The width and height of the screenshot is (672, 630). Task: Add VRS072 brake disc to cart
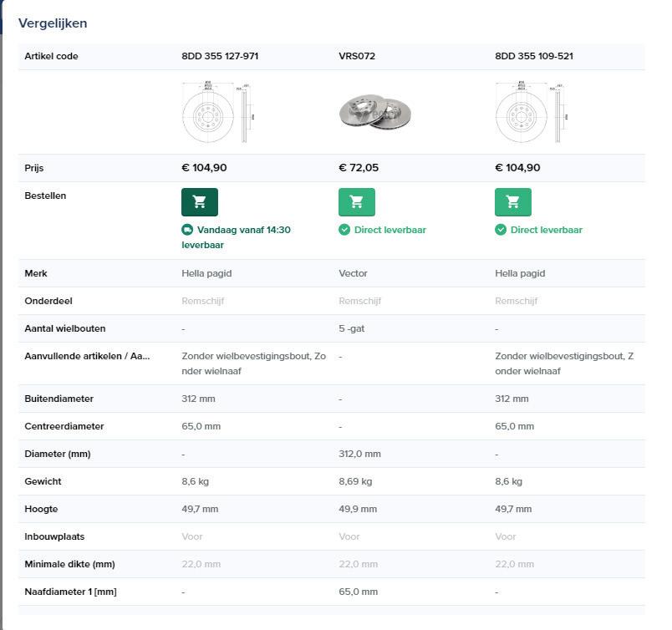[357, 202]
